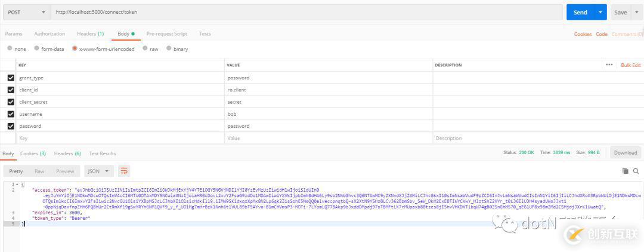
Task: Uncheck the client_id row checkbox
Action: [11, 90]
